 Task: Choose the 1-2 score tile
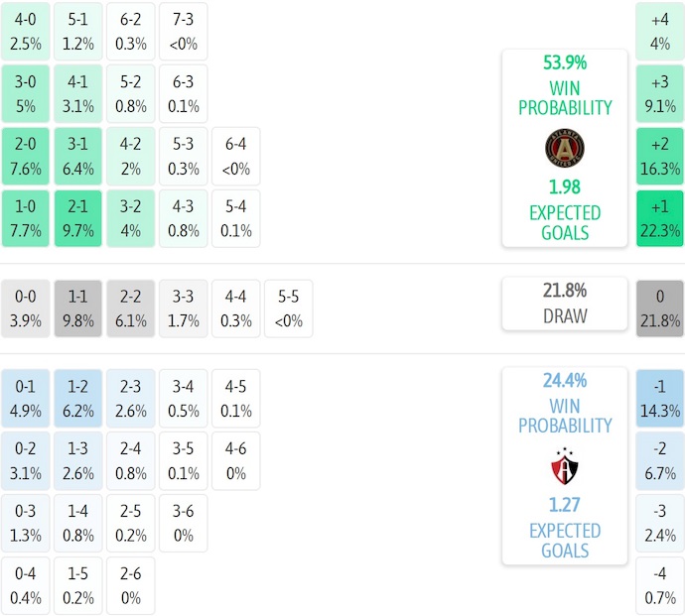pyautogui.click(x=78, y=398)
